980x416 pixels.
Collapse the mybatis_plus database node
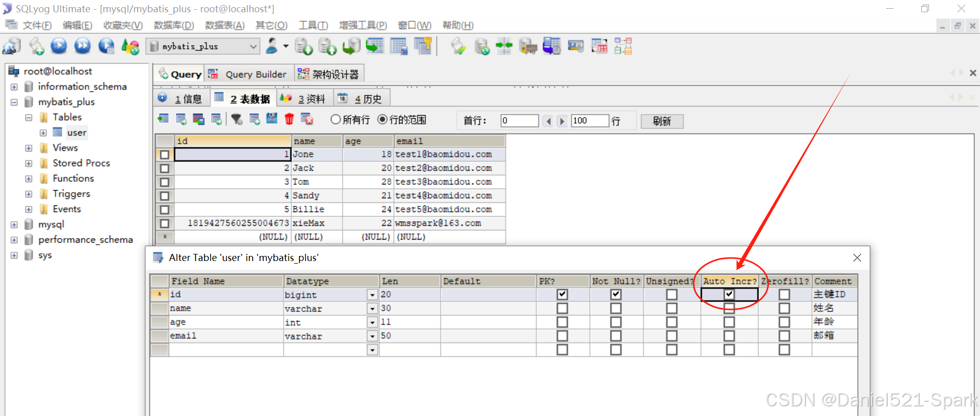(x=14, y=102)
